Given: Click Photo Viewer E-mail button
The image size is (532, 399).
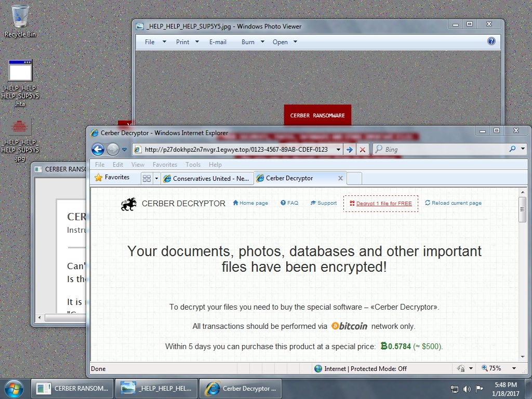Looking at the screenshot, I should click(218, 42).
